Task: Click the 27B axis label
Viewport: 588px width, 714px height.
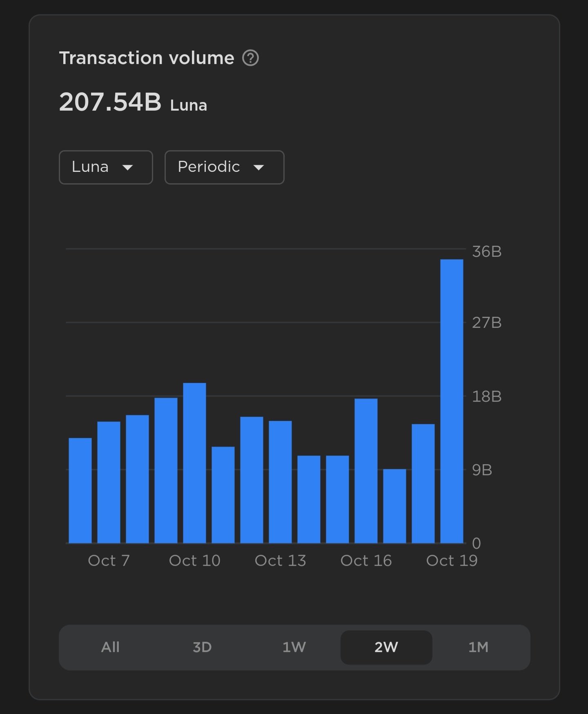Action: pyautogui.click(x=487, y=323)
